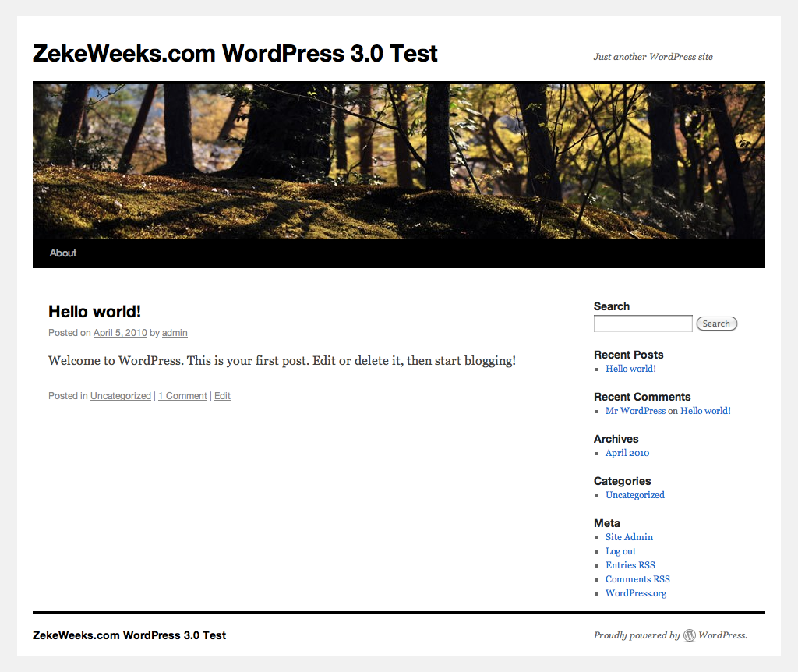The width and height of the screenshot is (798, 672).
Task: Click the WordPress logo icon in footer
Action: pos(690,635)
